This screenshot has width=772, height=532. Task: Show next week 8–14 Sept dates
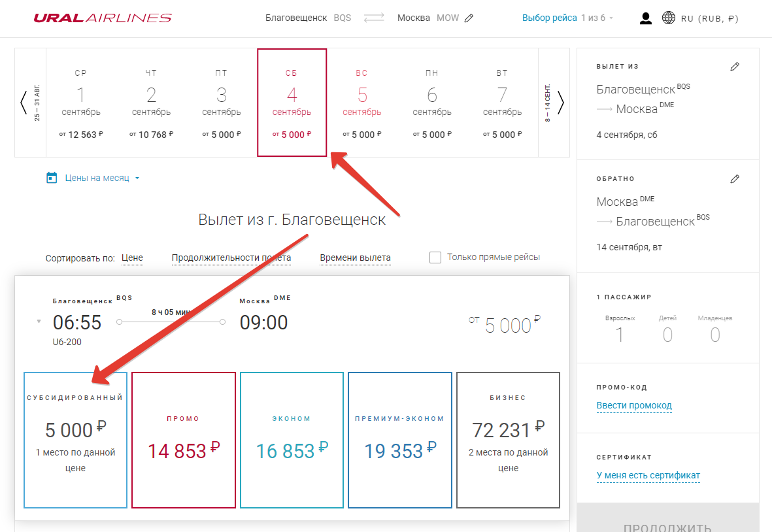560,103
